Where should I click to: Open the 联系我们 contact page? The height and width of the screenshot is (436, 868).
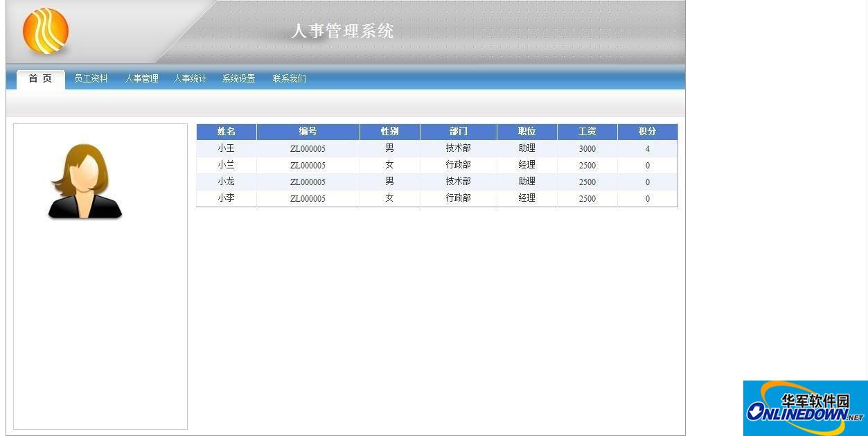coord(288,78)
